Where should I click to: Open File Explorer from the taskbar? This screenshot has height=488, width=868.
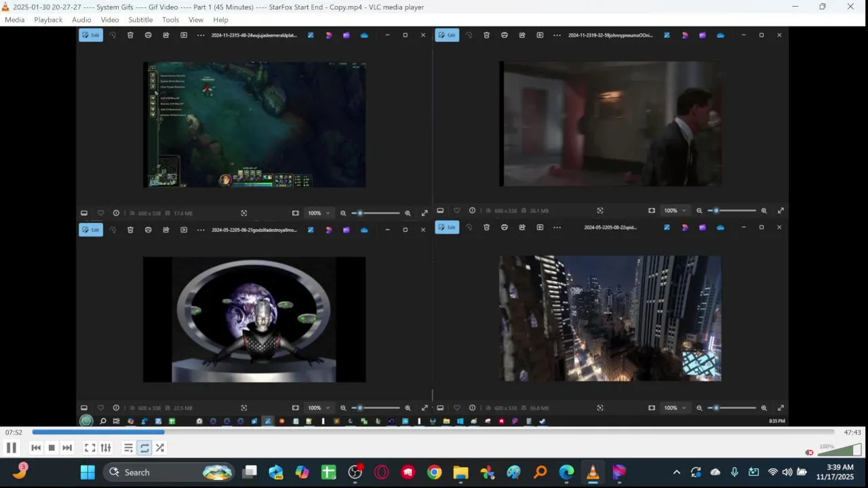click(x=460, y=472)
